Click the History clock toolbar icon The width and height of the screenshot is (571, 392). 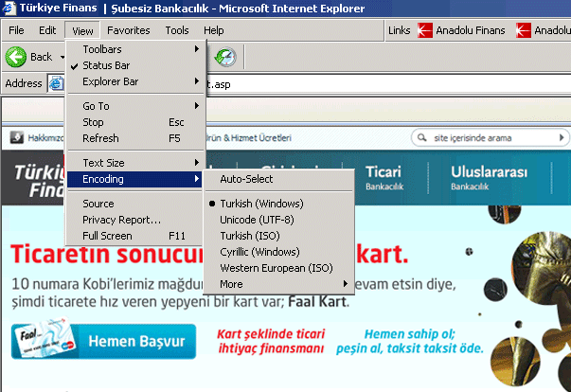[x=225, y=57]
